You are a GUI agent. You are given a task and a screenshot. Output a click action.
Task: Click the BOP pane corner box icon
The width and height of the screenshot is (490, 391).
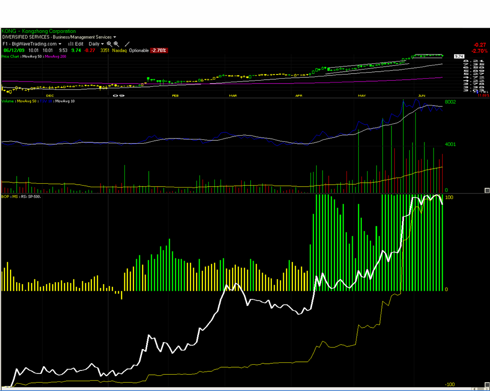point(487,385)
